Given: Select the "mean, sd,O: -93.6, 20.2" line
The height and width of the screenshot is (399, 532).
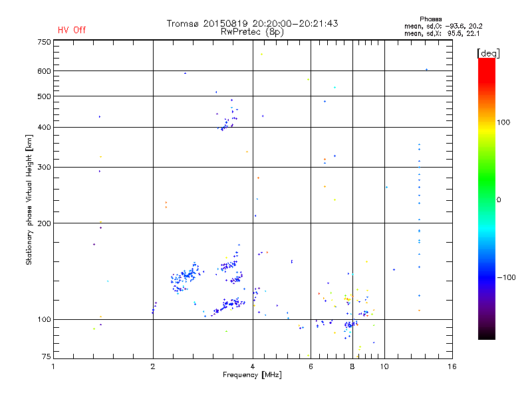Looking at the screenshot, I should tap(443, 27).
